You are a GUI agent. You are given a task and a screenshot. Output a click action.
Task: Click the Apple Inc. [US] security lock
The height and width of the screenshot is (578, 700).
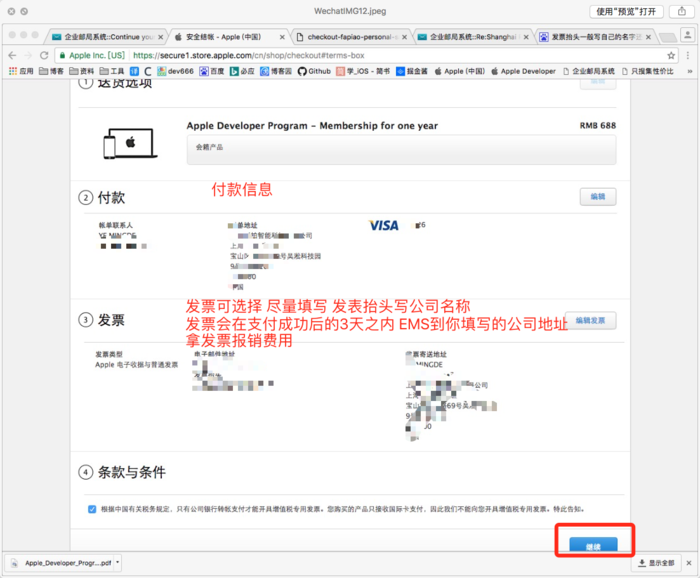pos(93,55)
